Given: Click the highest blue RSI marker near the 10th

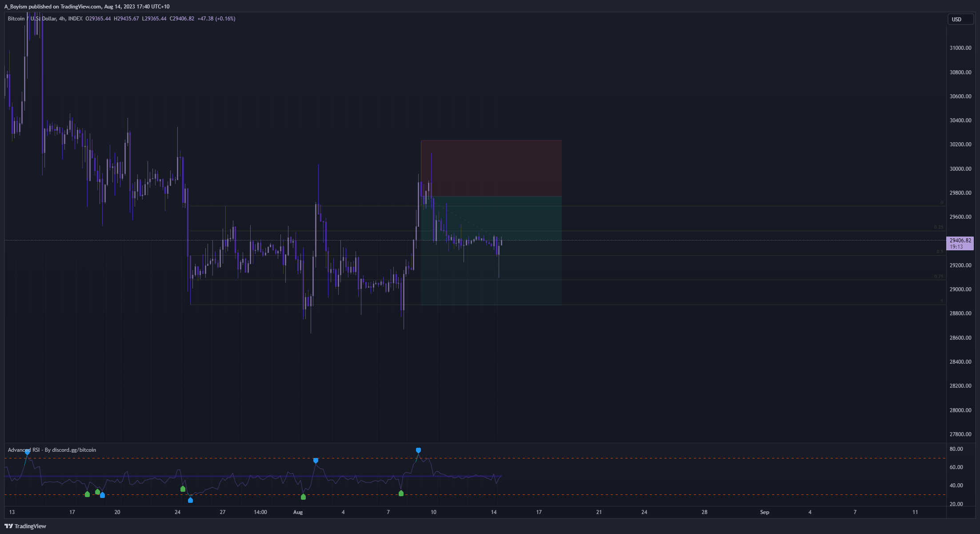Looking at the screenshot, I should point(418,450).
